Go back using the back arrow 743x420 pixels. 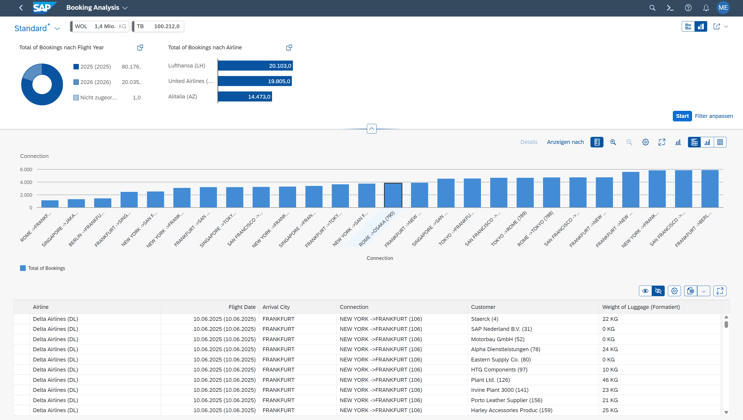point(21,8)
